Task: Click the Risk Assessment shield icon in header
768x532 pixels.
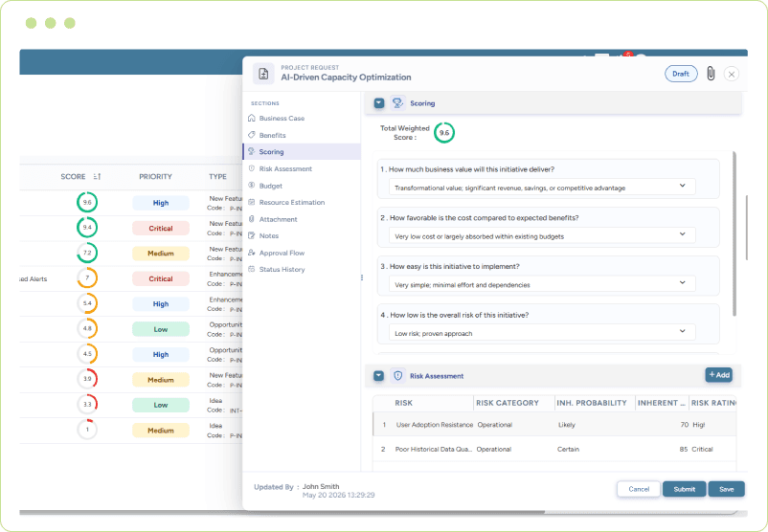Action: 397,376
